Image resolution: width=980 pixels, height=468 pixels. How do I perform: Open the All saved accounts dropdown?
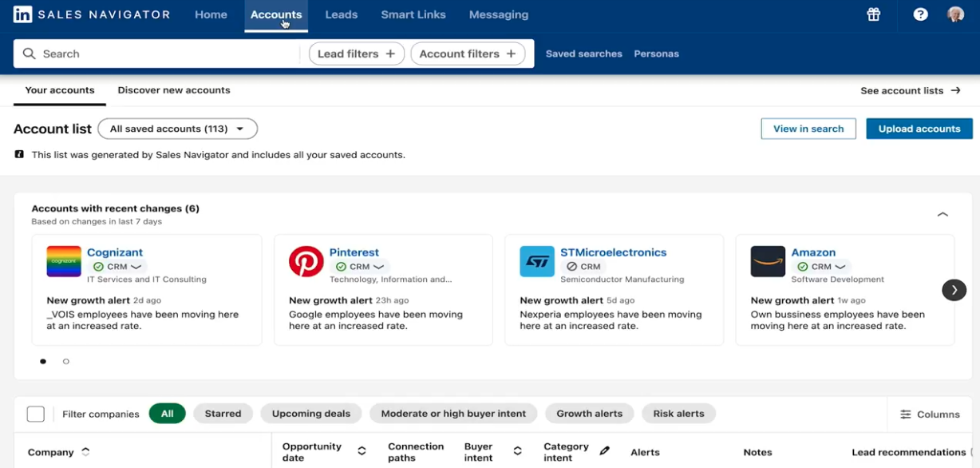tap(177, 129)
